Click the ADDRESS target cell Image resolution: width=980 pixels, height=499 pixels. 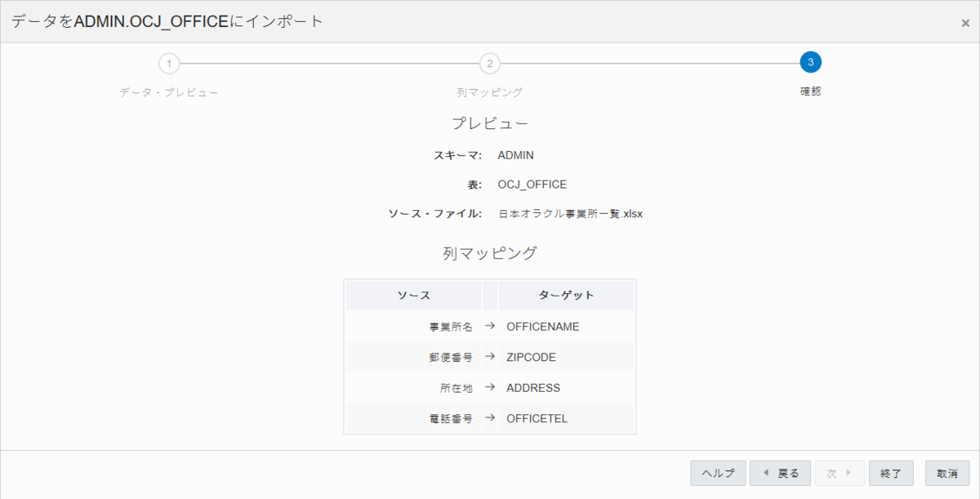[566, 388]
